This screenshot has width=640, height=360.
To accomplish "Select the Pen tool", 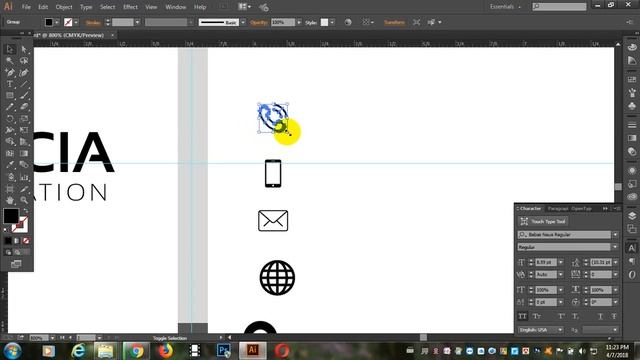I will click(10, 73).
